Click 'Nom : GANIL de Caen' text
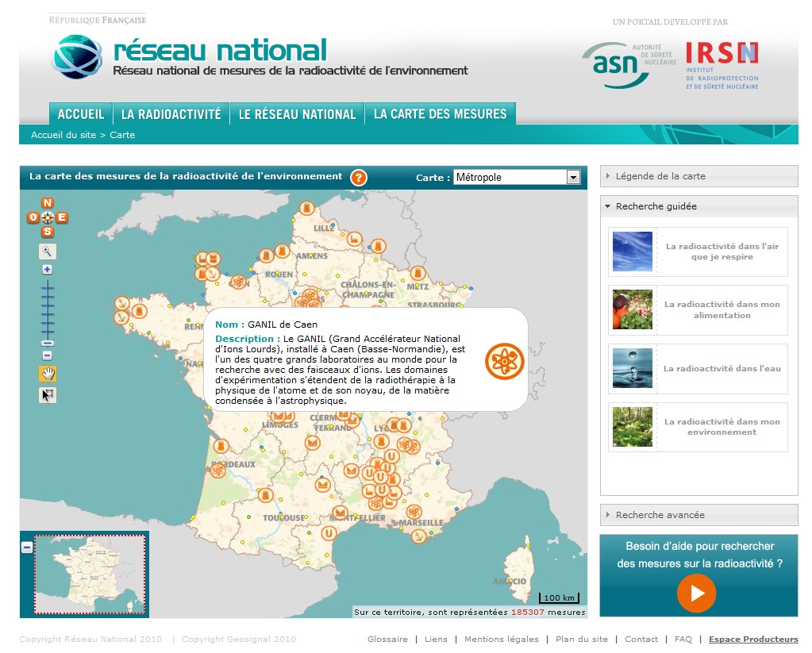 (x=266, y=325)
